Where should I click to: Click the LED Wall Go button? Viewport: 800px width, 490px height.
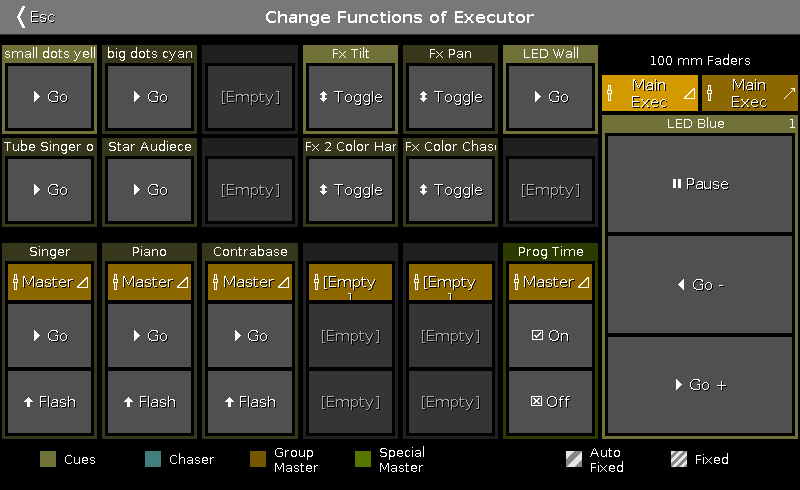coord(551,96)
